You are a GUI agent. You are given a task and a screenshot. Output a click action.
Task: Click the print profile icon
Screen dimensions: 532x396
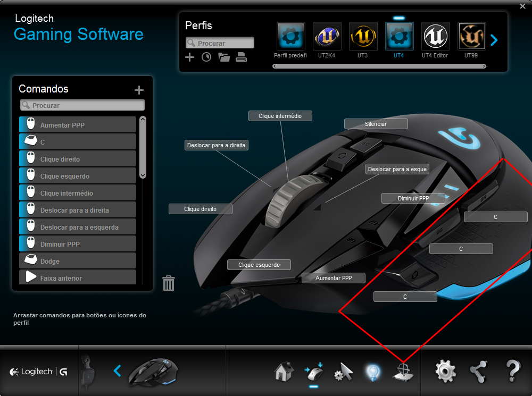pos(241,57)
